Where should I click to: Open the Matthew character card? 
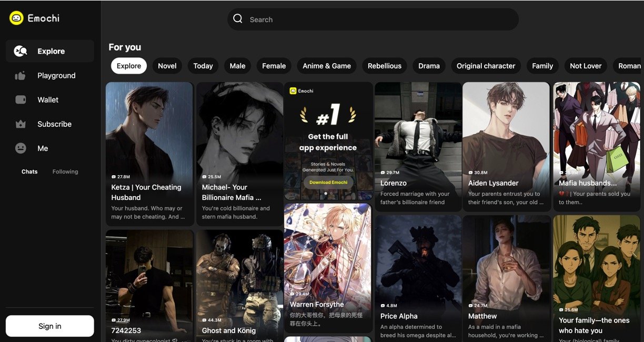[506, 279]
